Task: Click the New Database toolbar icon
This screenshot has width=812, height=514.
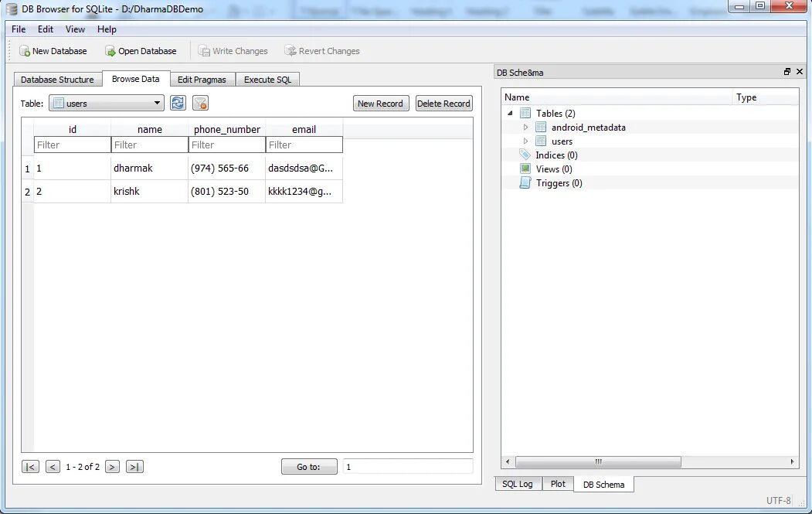Action: click(x=25, y=51)
